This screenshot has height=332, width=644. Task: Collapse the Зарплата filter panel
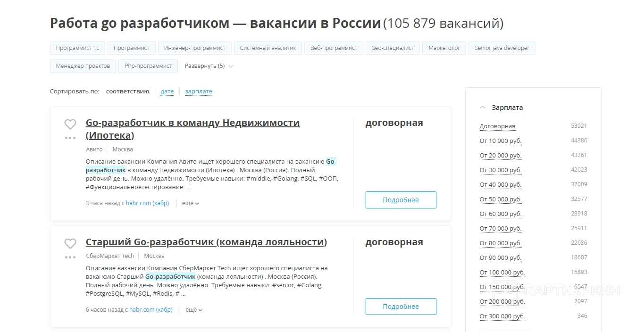[483, 108]
